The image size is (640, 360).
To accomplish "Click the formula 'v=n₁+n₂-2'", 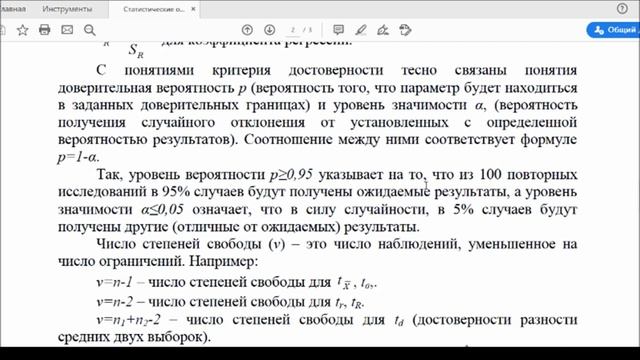I will pyautogui.click(x=129, y=320).
